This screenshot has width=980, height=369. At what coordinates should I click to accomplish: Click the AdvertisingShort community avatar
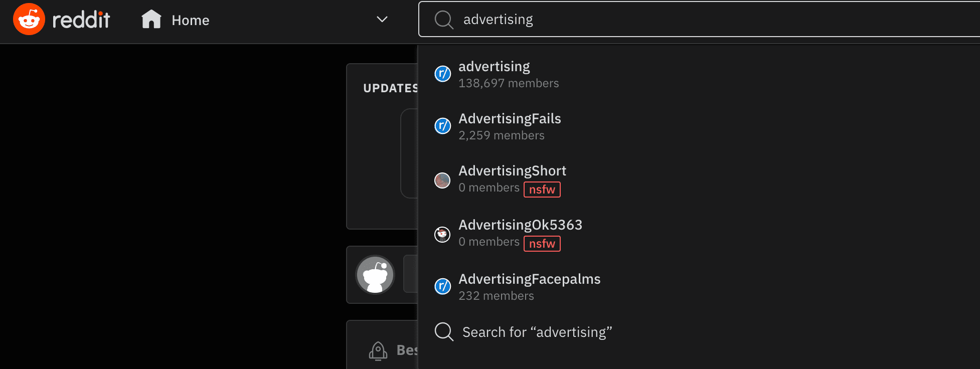tap(442, 180)
